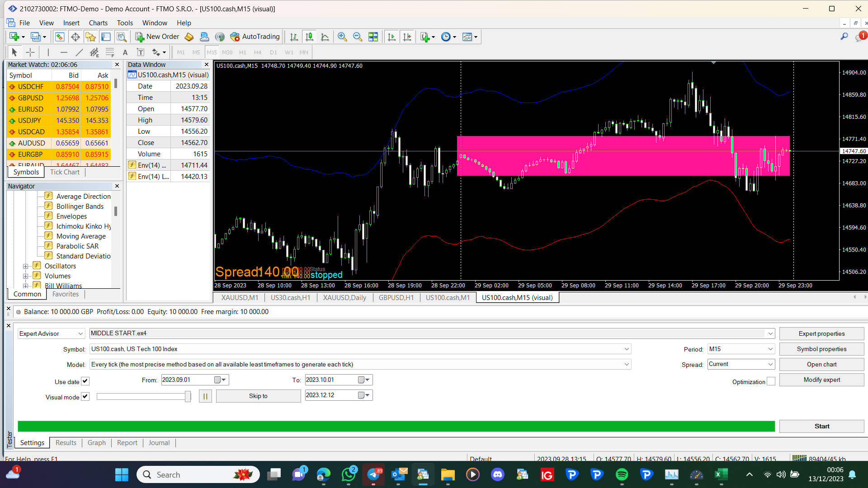This screenshot has height=488, width=868.
Task: Select the Fibonacci retracement tool
Action: pyautogui.click(x=110, y=52)
